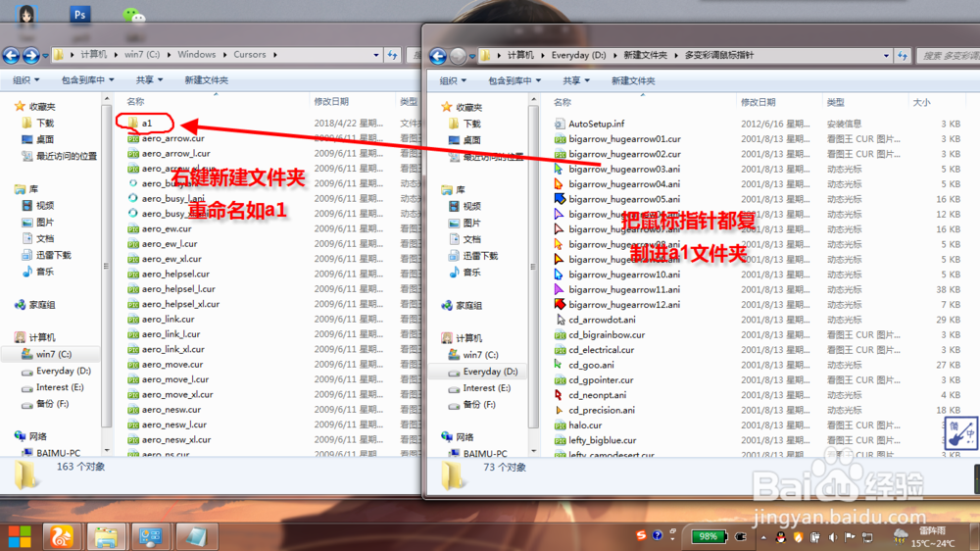Click the Forward arrow in the Cursors window

coord(30,56)
